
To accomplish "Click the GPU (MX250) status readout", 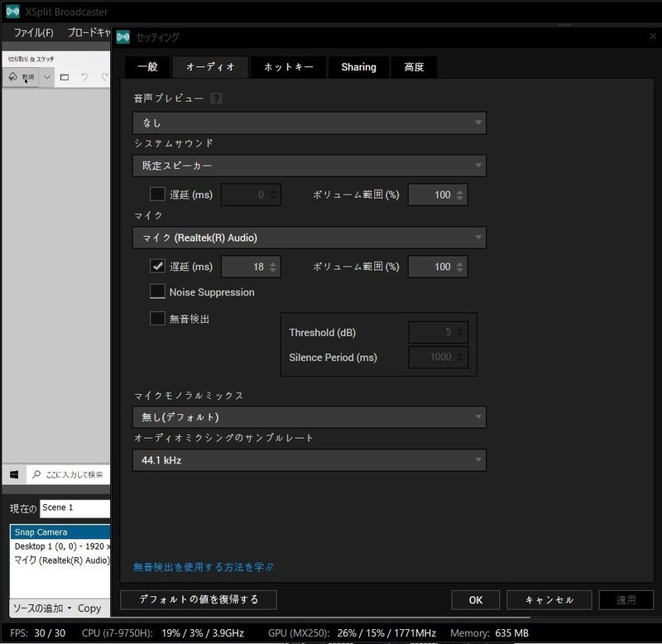I will pyautogui.click(x=352, y=633).
